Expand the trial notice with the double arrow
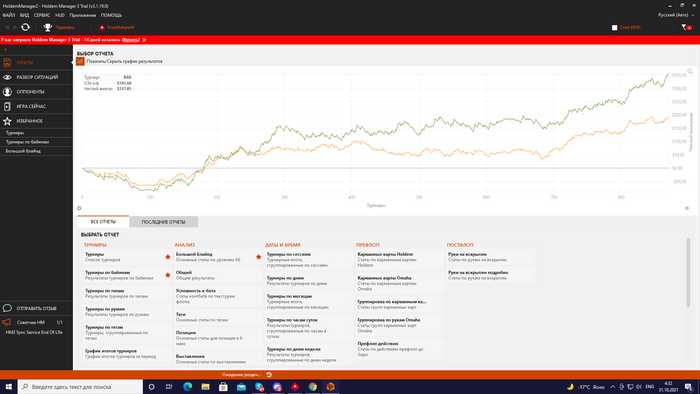 click(x=144, y=40)
